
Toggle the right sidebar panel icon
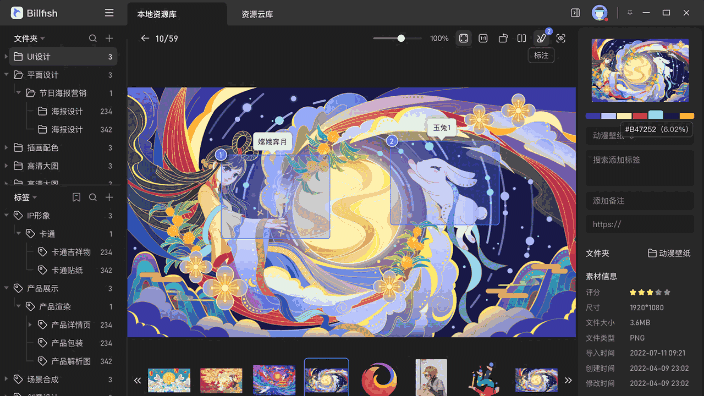tap(575, 13)
